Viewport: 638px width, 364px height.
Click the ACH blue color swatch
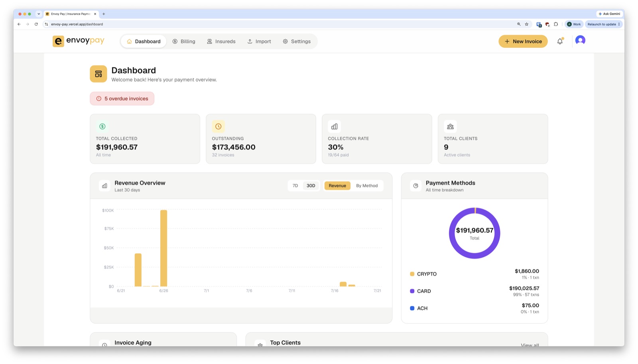click(x=412, y=308)
